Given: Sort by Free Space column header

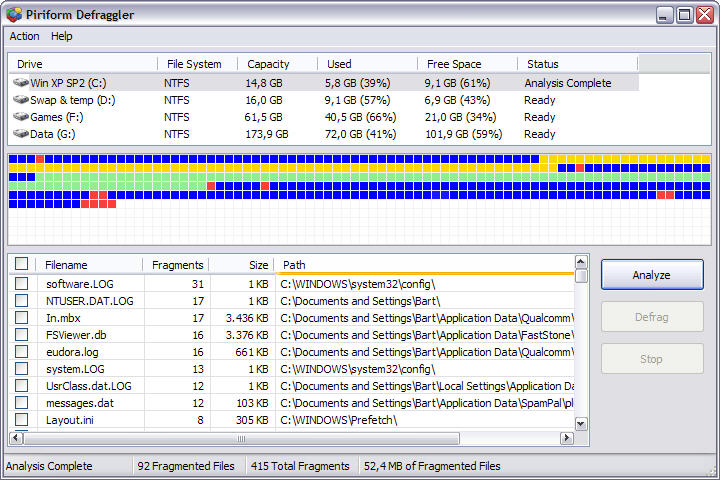Looking at the screenshot, I should 467,64.
